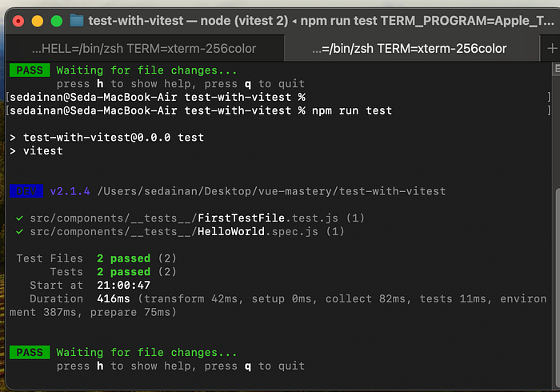
Task: Select the active tab =/bin/zsh TERM=xterm-256color
Action: pos(411,49)
